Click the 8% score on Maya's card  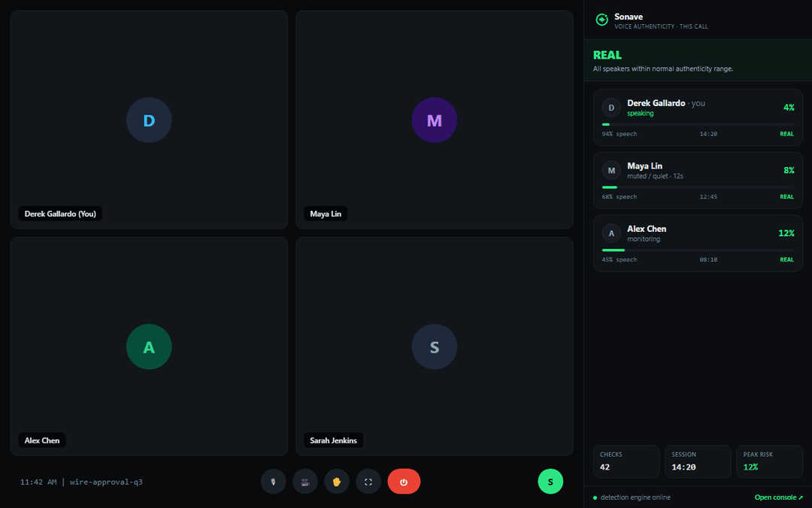tap(789, 170)
